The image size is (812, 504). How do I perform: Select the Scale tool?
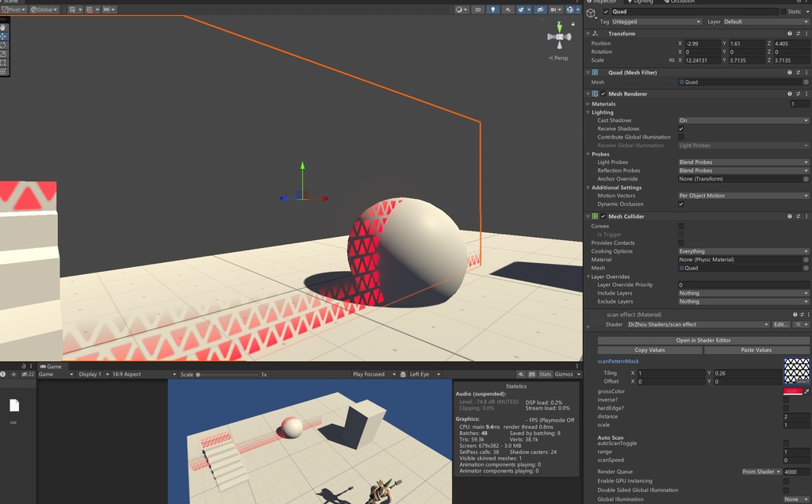[4, 54]
